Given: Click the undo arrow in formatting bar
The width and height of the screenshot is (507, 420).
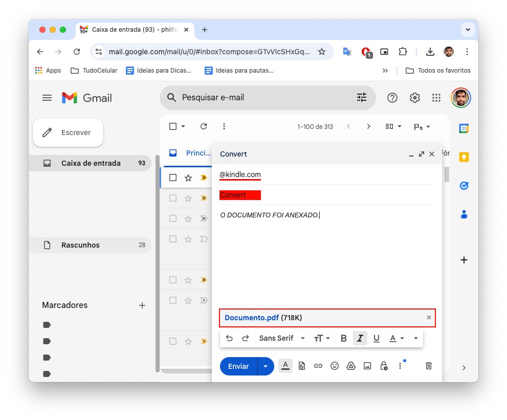Looking at the screenshot, I should pyautogui.click(x=229, y=338).
